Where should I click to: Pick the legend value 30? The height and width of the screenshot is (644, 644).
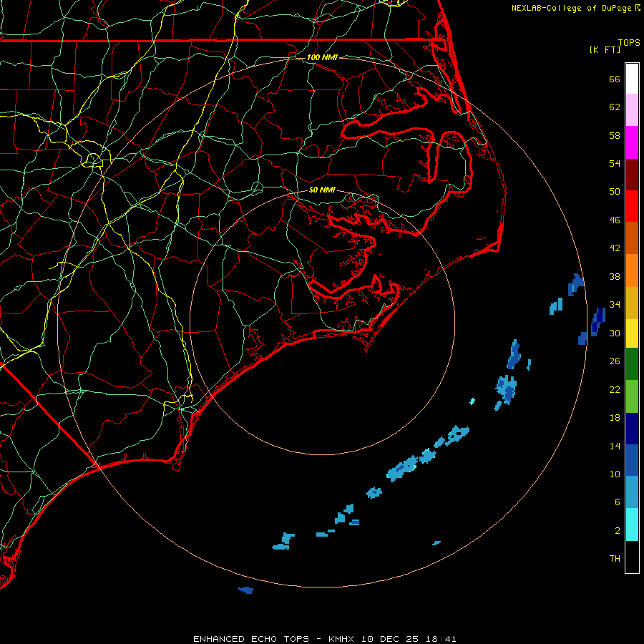tap(615, 333)
